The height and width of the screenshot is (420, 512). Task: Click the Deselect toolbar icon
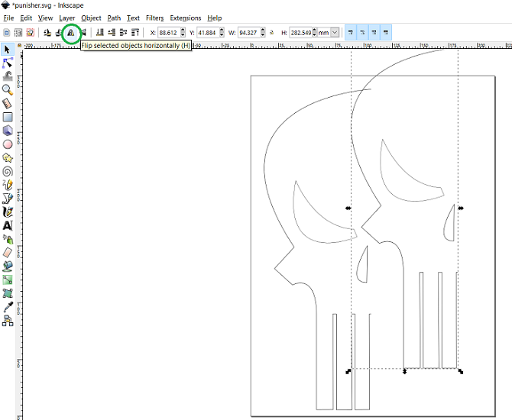click(30, 33)
